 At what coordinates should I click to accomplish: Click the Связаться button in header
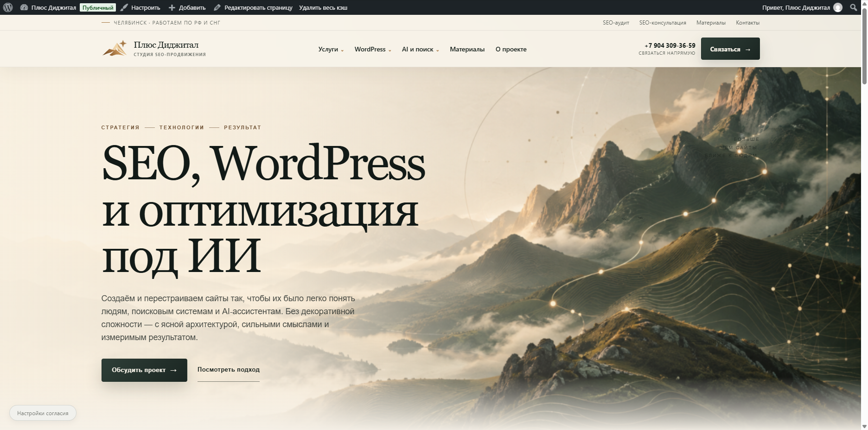tap(730, 49)
